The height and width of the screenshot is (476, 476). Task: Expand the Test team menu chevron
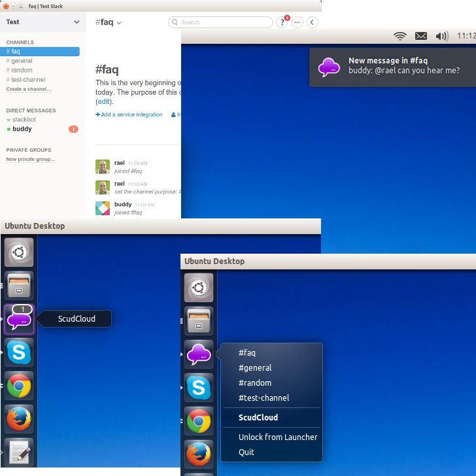[x=76, y=22]
